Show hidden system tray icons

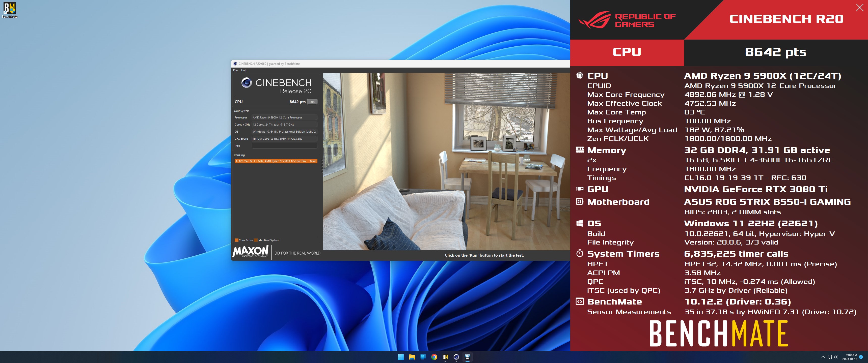(823, 357)
